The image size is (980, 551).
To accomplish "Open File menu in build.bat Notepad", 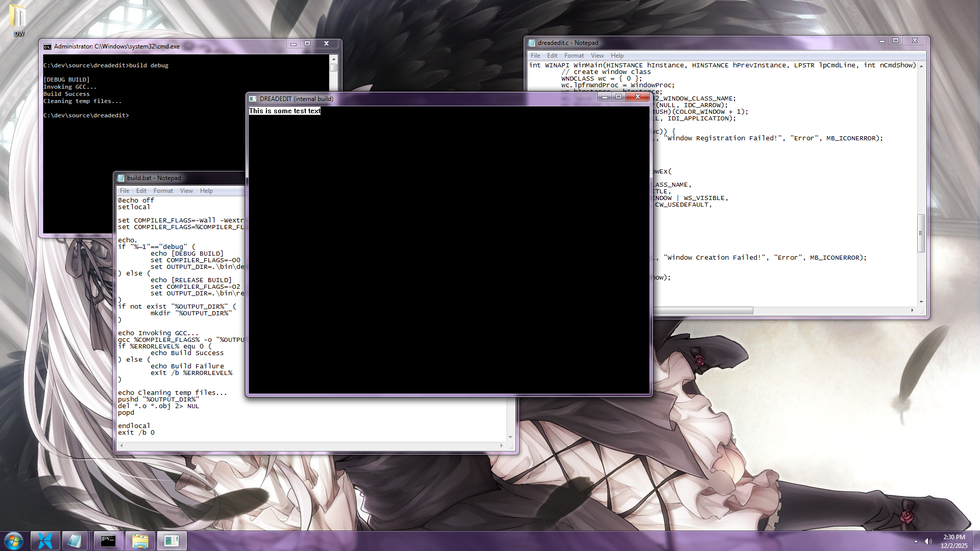I will coord(124,191).
